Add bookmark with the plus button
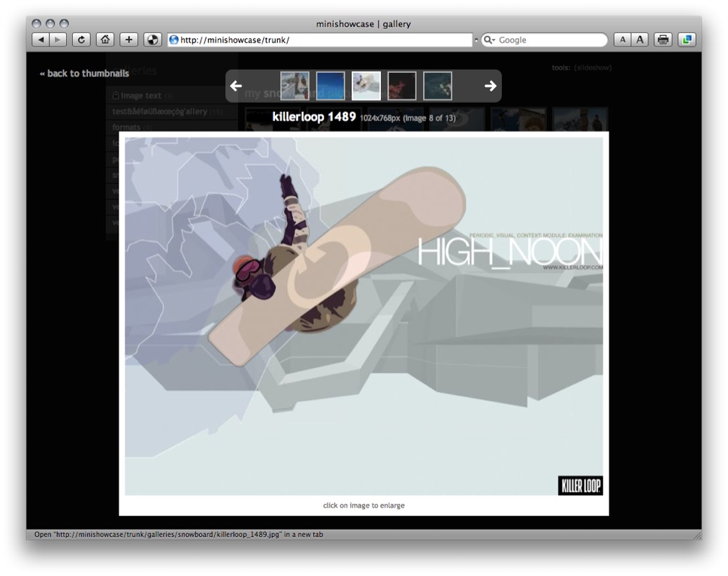Image resolution: width=728 pixels, height=576 pixels. point(128,40)
